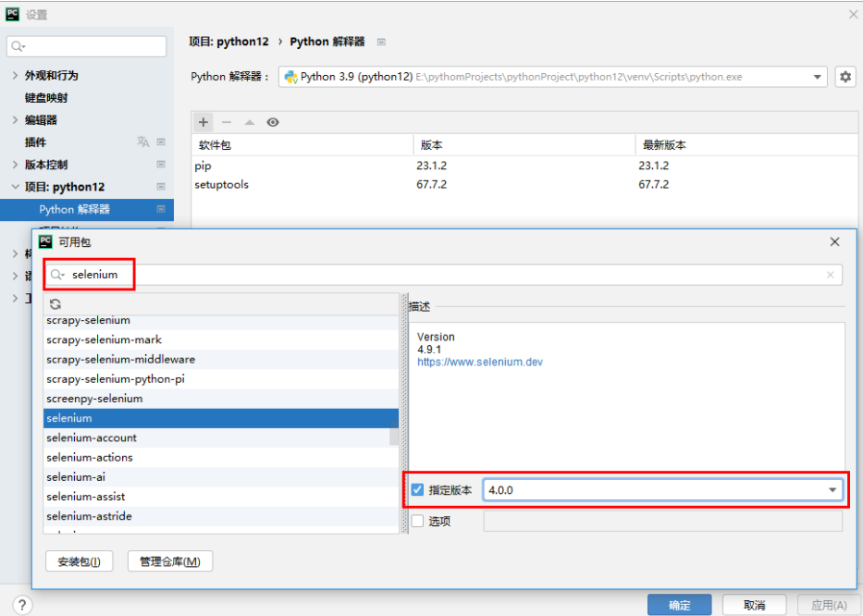Clear the selenium search with the X icon
This screenshot has height=616, width=863.
click(830, 275)
